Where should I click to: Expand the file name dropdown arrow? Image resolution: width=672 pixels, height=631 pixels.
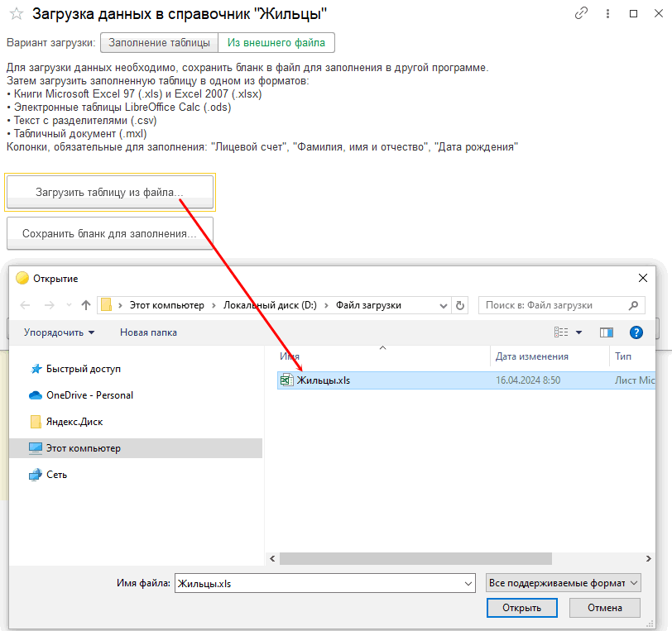click(468, 584)
